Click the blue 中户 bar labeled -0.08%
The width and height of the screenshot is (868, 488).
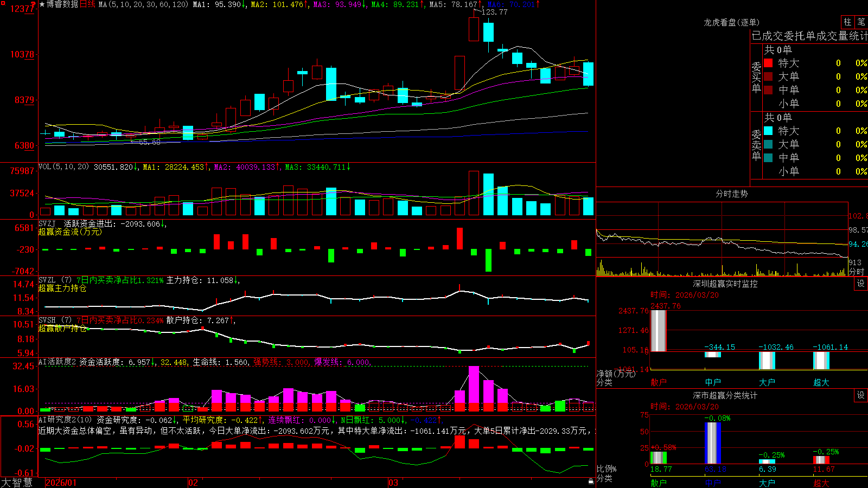[713, 443]
